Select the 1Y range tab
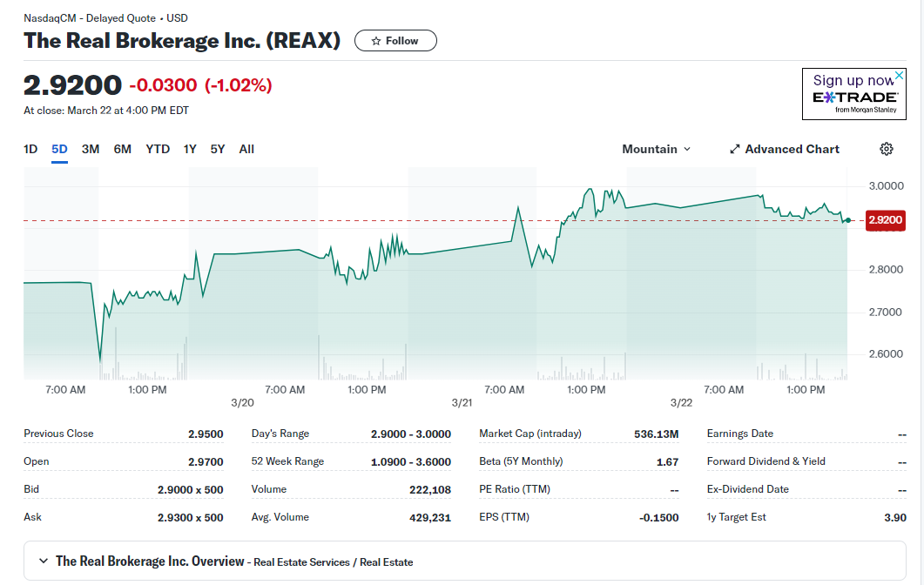 (x=190, y=149)
